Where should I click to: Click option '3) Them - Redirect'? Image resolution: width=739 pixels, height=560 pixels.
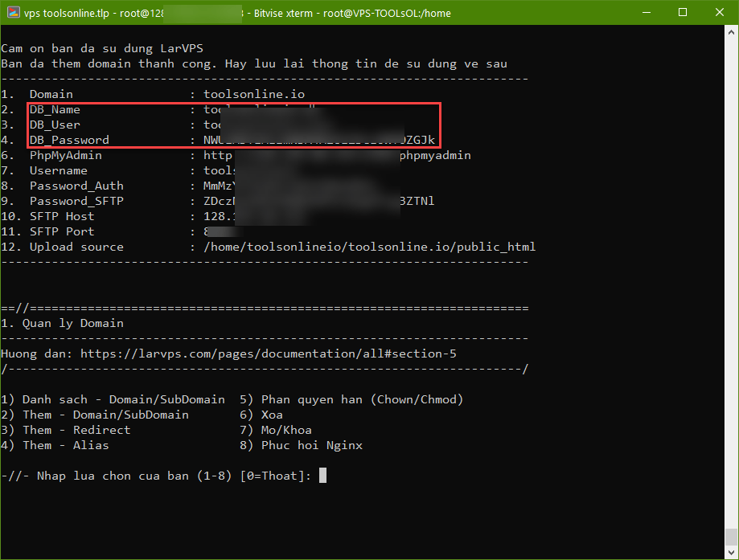point(65,430)
